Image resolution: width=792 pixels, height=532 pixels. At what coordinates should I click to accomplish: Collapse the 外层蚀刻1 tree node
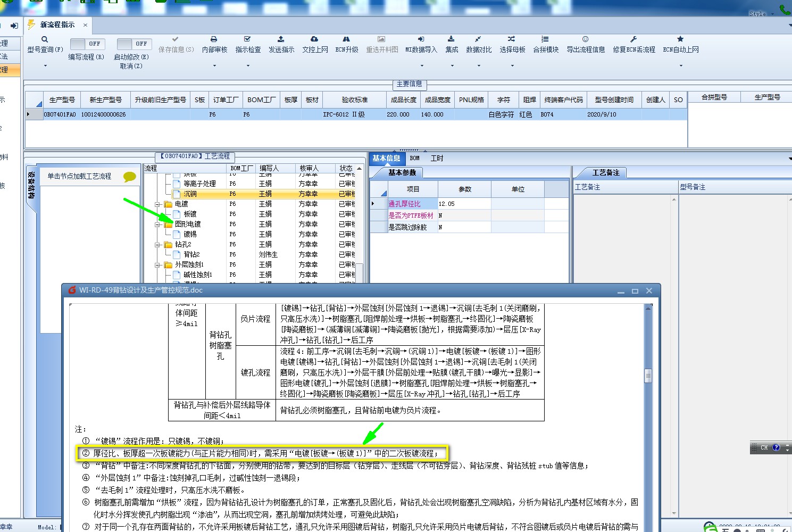[157, 265]
